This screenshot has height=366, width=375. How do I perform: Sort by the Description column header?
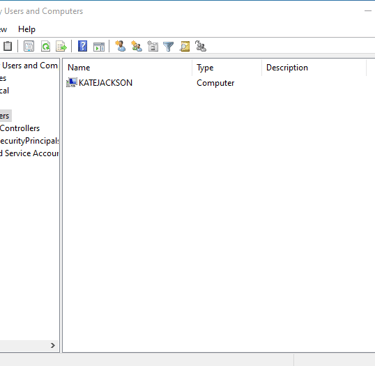[x=314, y=68]
